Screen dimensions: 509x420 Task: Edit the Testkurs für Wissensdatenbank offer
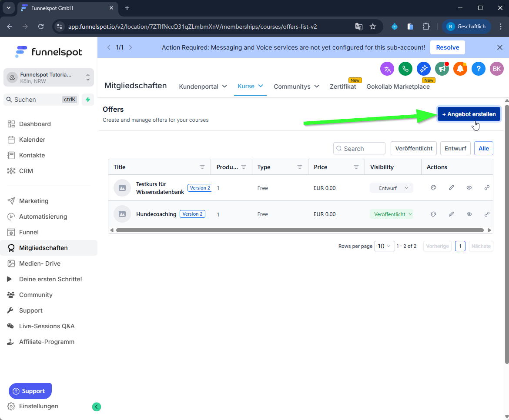[x=451, y=188]
